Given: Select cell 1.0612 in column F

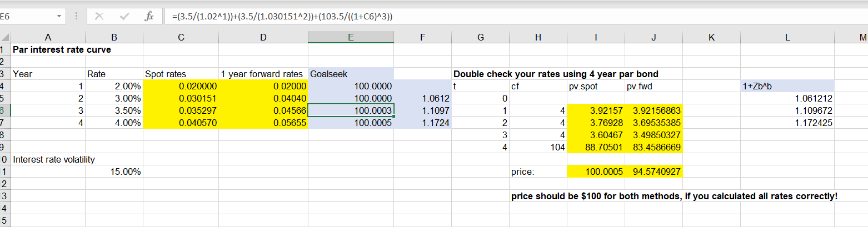Looking at the screenshot, I should click(423, 98).
